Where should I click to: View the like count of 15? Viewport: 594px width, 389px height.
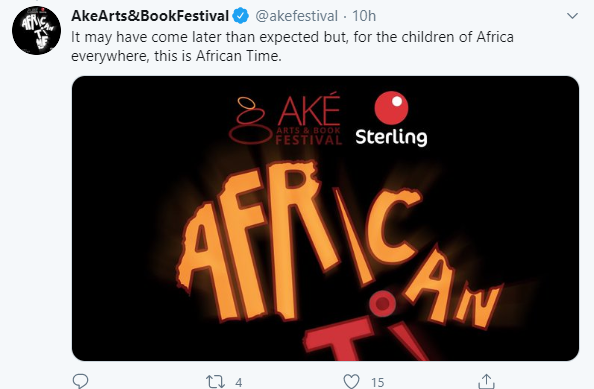tap(377, 382)
